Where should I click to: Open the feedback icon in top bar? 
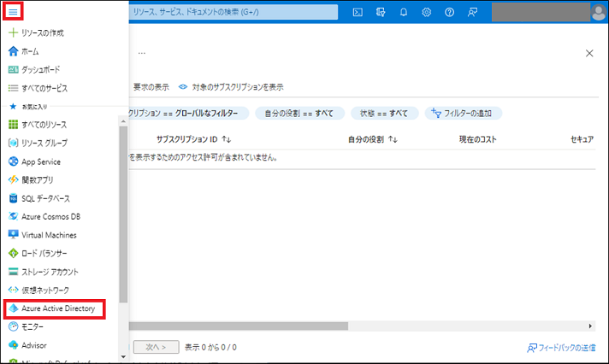(472, 12)
